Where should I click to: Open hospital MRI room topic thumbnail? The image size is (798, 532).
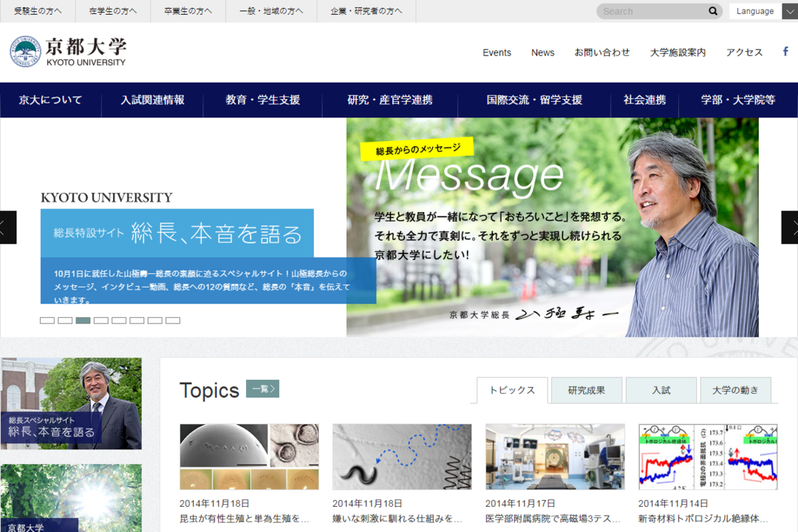(555, 457)
